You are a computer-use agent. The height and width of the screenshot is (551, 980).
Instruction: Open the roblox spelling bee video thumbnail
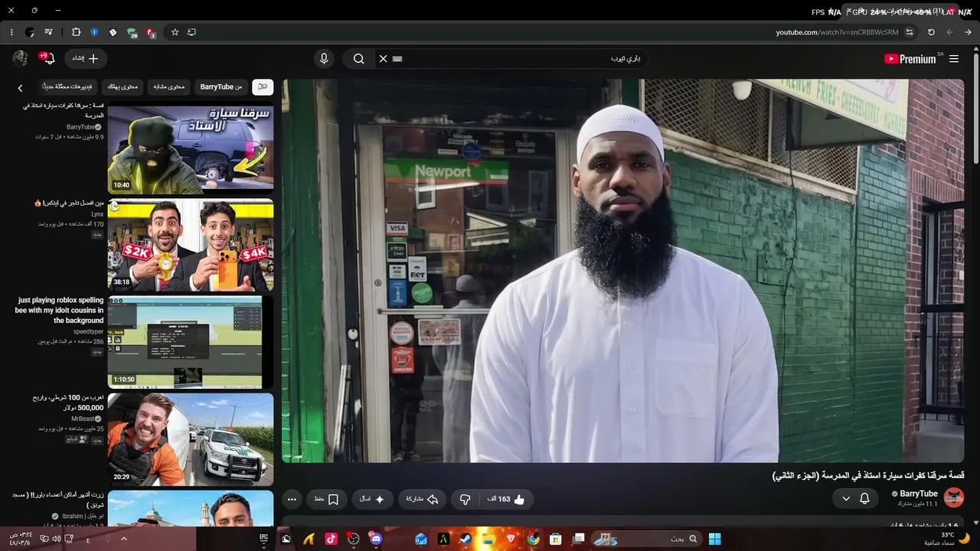[x=191, y=342]
